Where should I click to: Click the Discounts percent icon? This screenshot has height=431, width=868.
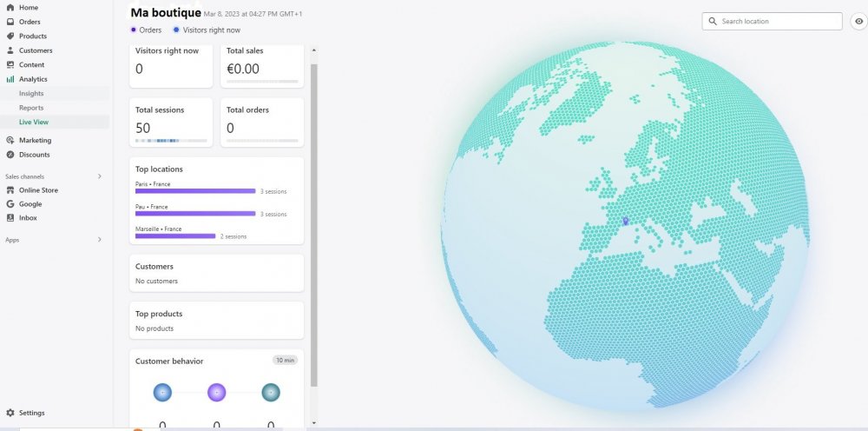tap(10, 155)
